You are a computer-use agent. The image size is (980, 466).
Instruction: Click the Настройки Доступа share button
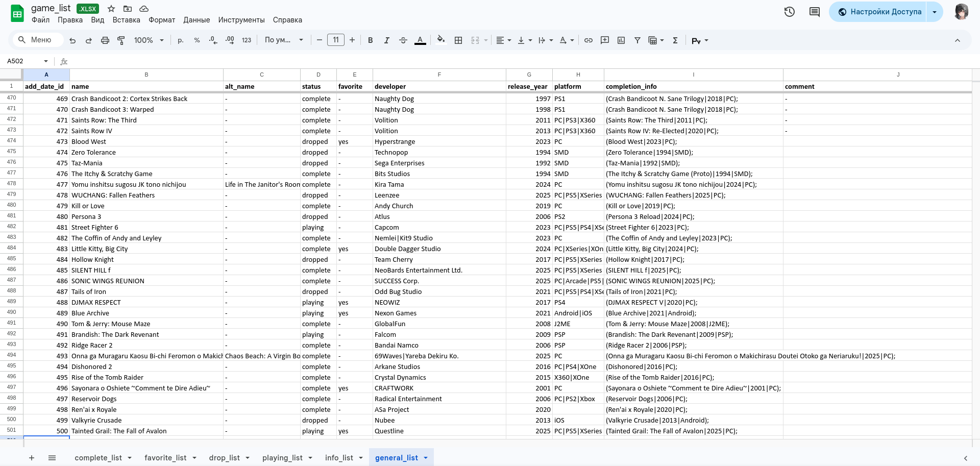[879, 12]
